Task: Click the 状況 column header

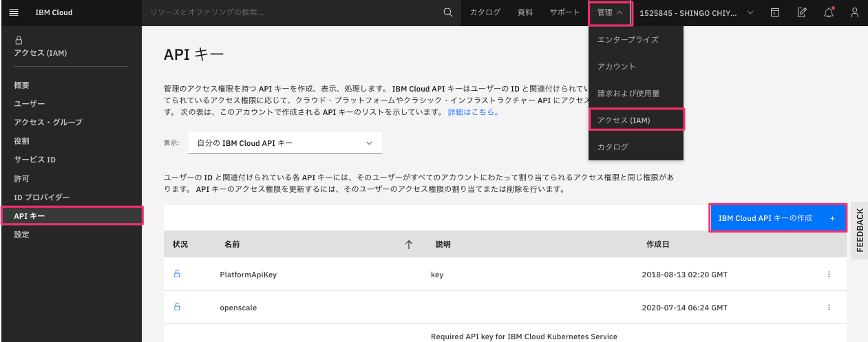Action: 180,244
